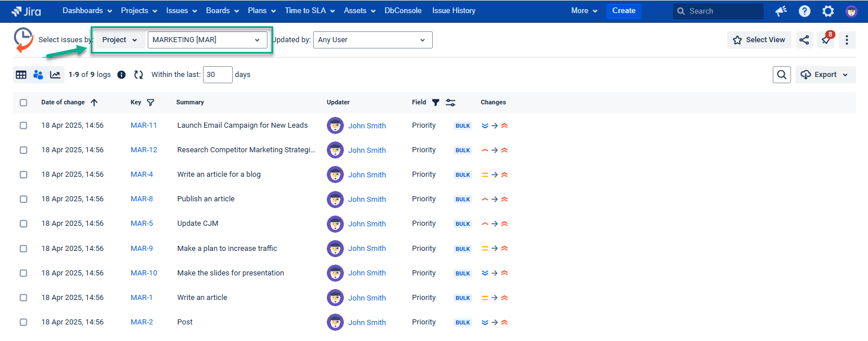Click the magnifier search button above table
The width and height of the screenshot is (868, 341).
point(782,75)
